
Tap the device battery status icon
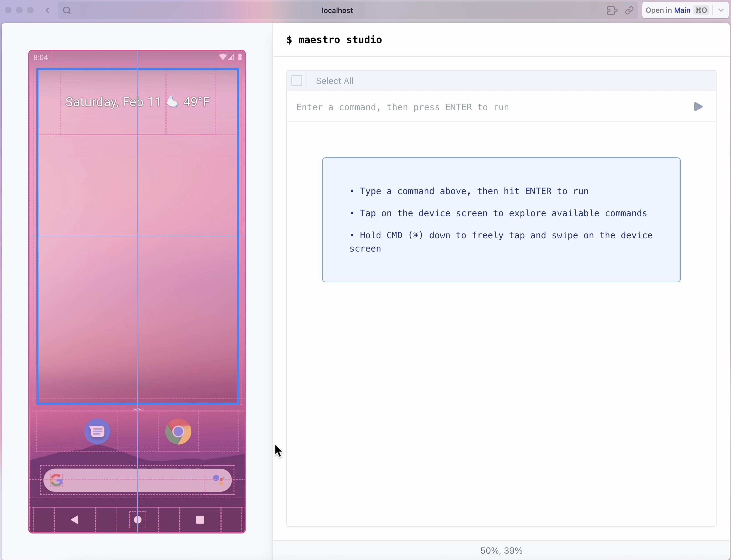pyautogui.click(x=240, y=57)
